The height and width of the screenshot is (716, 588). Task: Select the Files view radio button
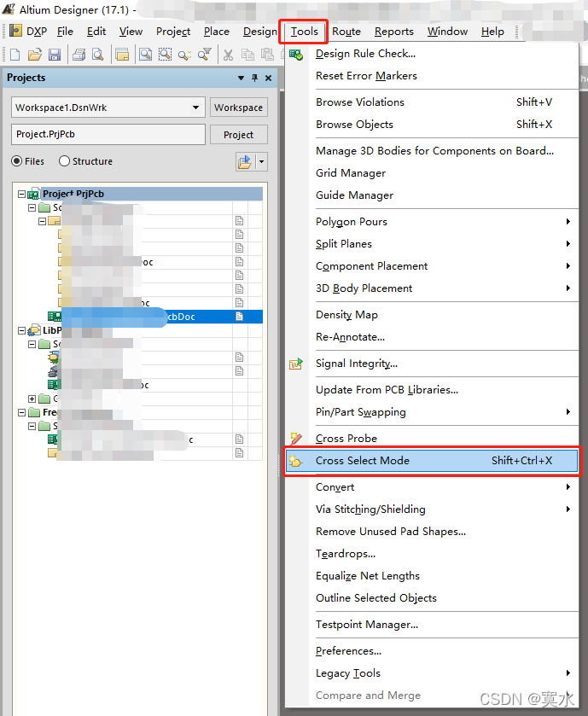coord(17,161)
